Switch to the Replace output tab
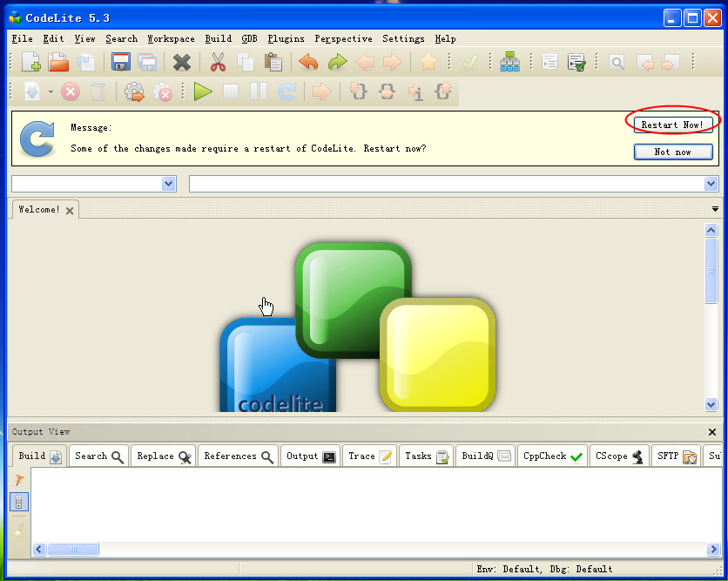Viewport: 728px width, 581px height. [164, 456]
